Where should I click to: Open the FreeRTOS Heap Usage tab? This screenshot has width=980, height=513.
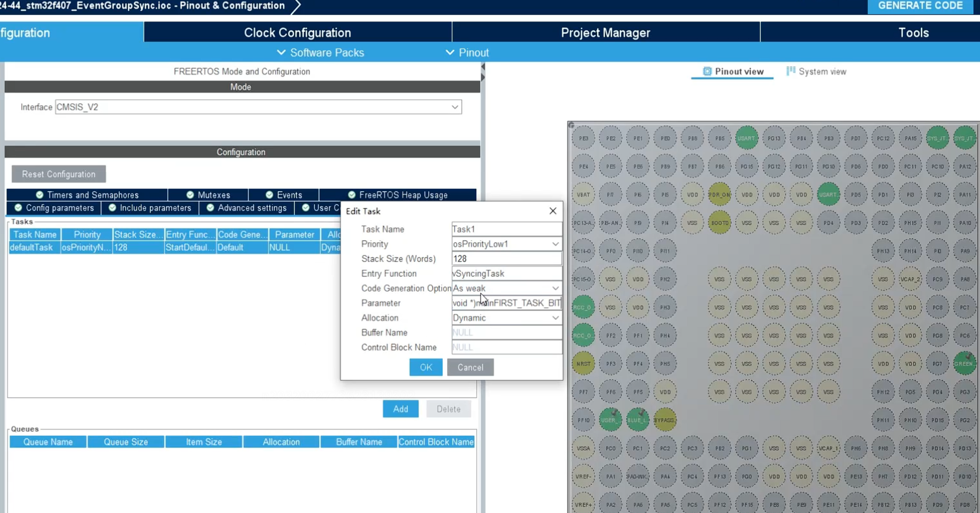pyautogui.click(x=398, y=195)
